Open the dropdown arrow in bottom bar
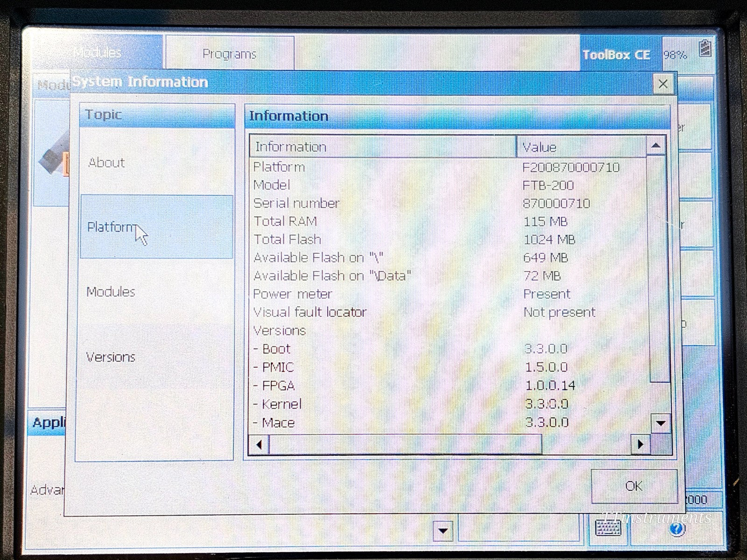This screenshot has width=747, height=560. coord(443,531)
